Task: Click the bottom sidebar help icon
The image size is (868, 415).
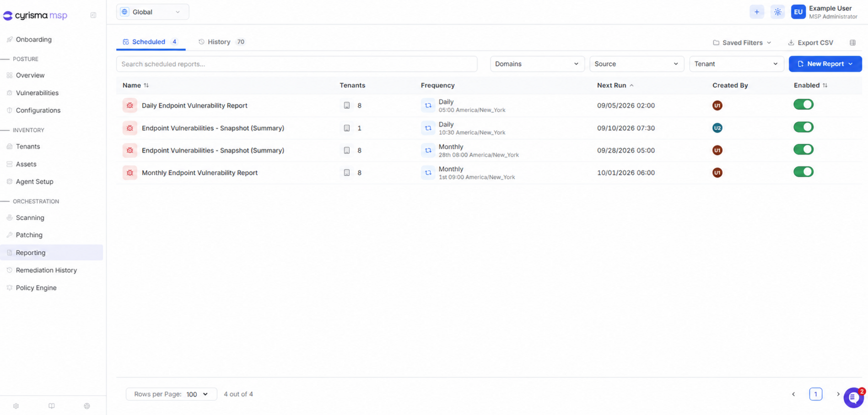Action: [x=87, y=406]
